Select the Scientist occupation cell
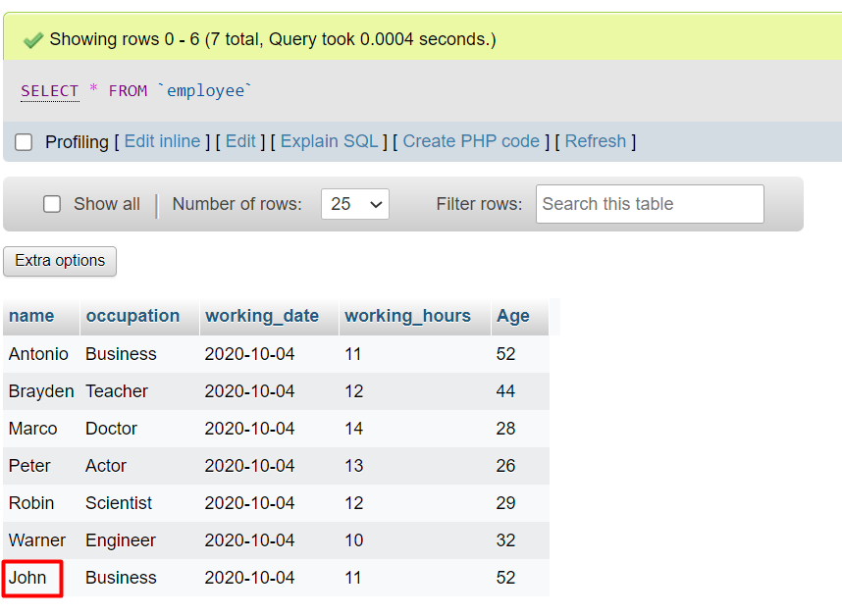This screenshot has width=842, height=616. click(x=119, y=503)
